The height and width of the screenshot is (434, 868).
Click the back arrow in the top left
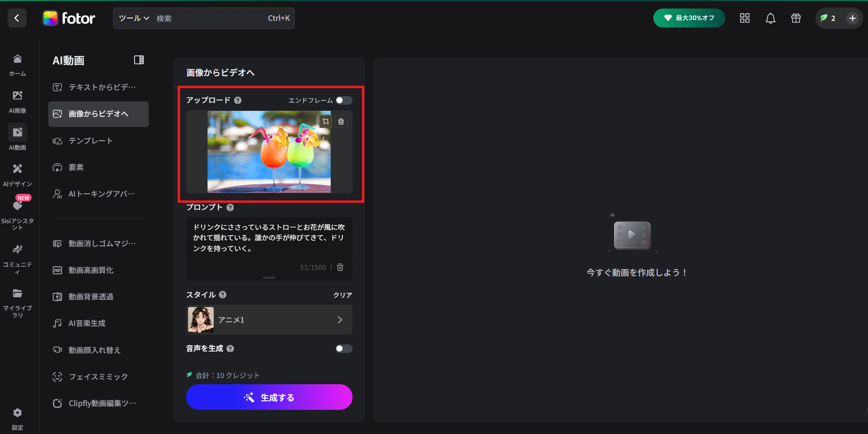coord(17,18)
